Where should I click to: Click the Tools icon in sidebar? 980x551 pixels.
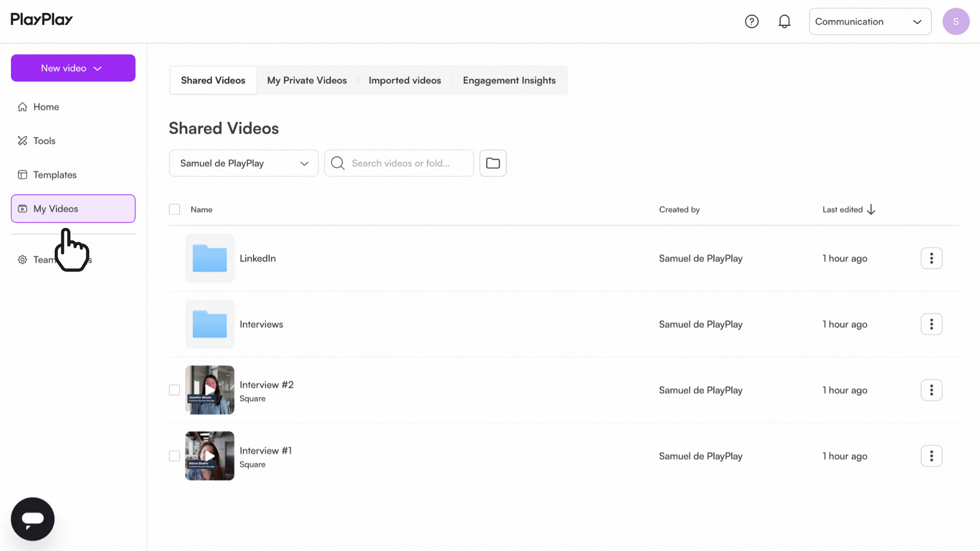(x=22, y=141)
